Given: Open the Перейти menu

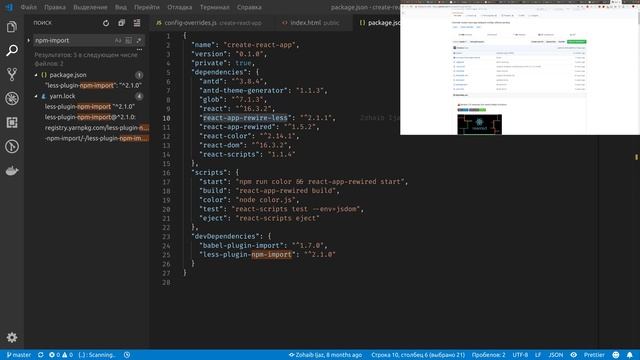Looking at the screenshot, I should point(147,7).
